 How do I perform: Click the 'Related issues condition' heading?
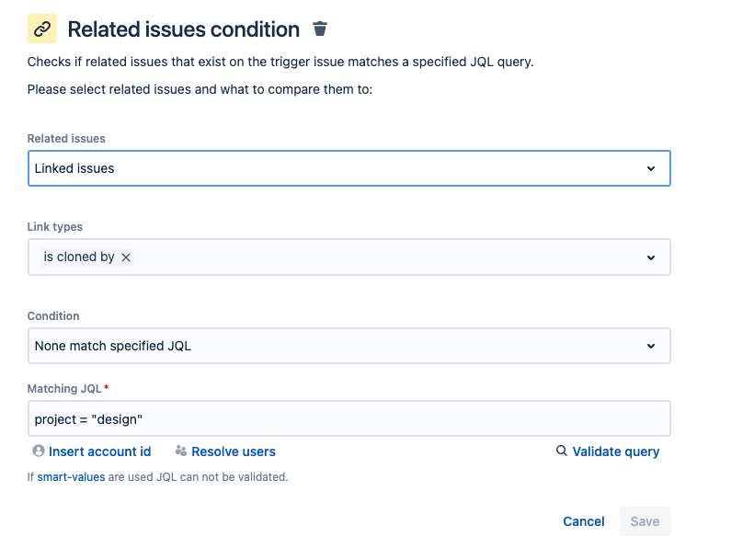coord(184,29)
